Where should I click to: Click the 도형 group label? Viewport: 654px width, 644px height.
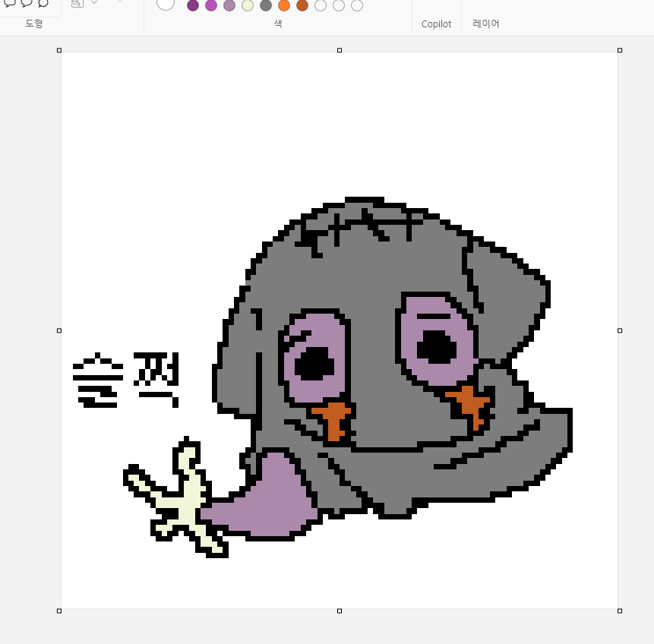pos(33,24)
